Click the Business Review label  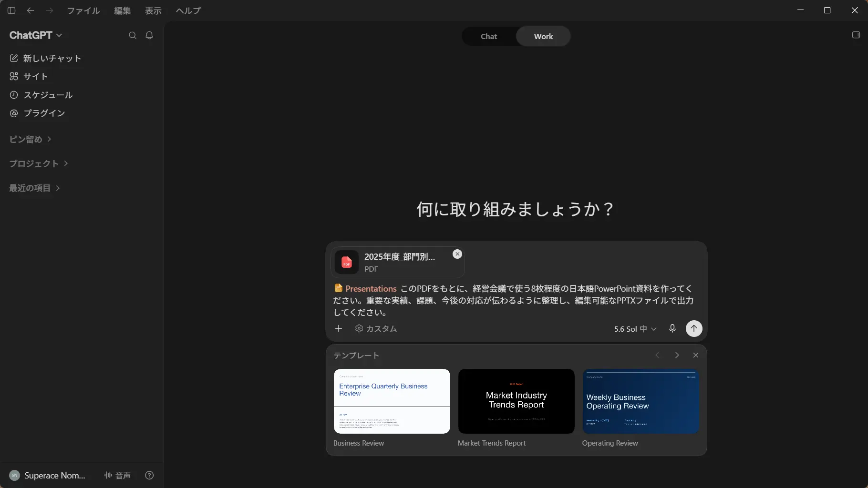tap(359, 443)
